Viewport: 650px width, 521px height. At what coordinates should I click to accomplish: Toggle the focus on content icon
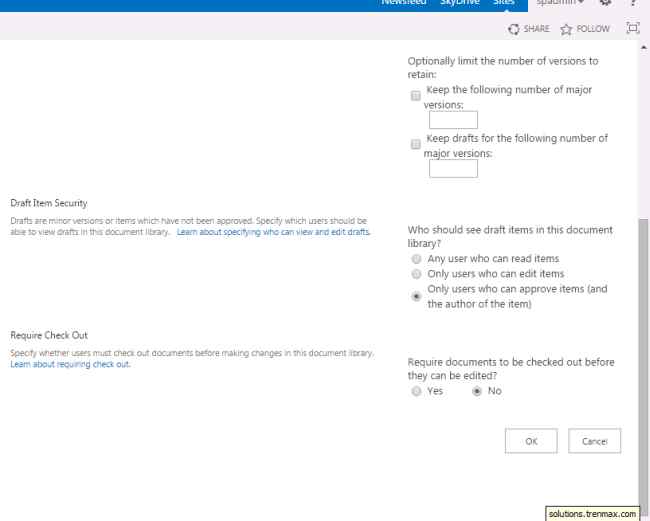[x=633, y=28]
